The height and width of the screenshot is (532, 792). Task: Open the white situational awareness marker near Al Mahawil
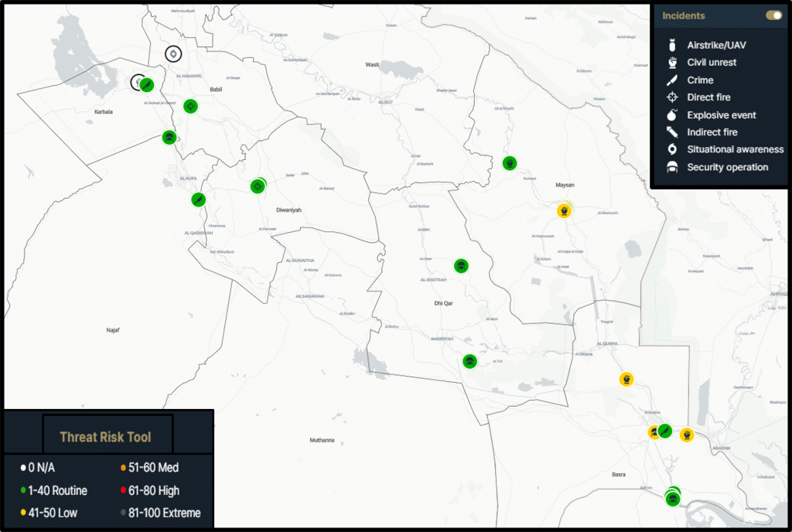pyautogui.click(x=173, y=53)
